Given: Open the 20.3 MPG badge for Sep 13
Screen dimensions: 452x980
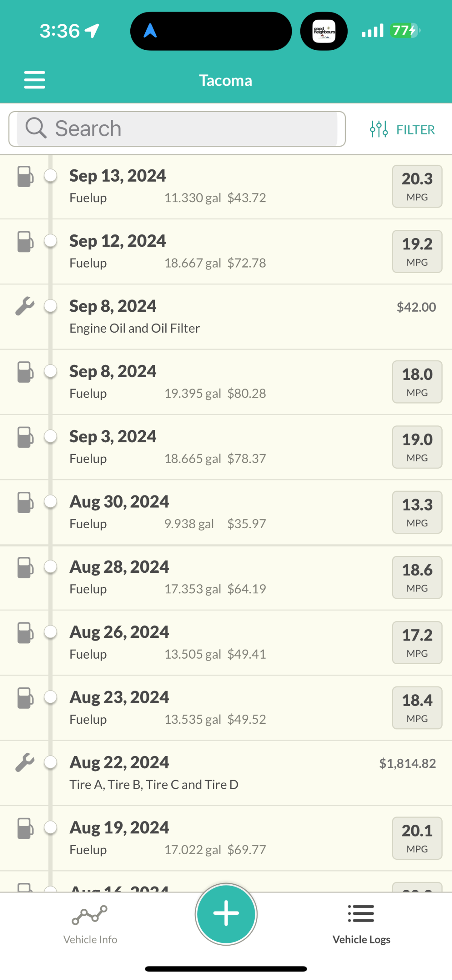Looking at the screenshot, I should tap(417, 187).
